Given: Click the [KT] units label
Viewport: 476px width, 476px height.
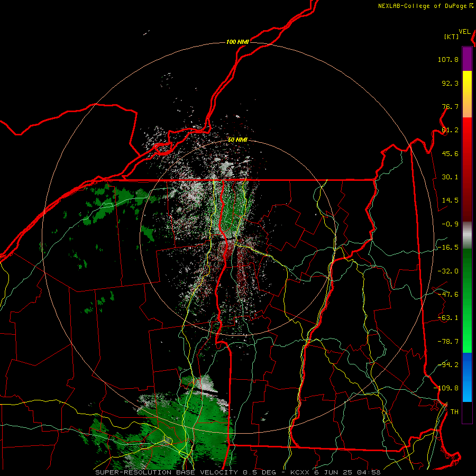Looking at the screenshot, I should [451, 36].
